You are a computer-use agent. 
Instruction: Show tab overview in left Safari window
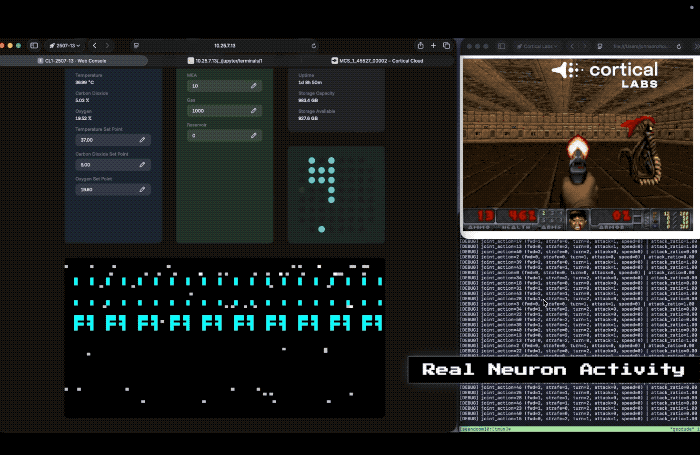[x=446, y=46]
